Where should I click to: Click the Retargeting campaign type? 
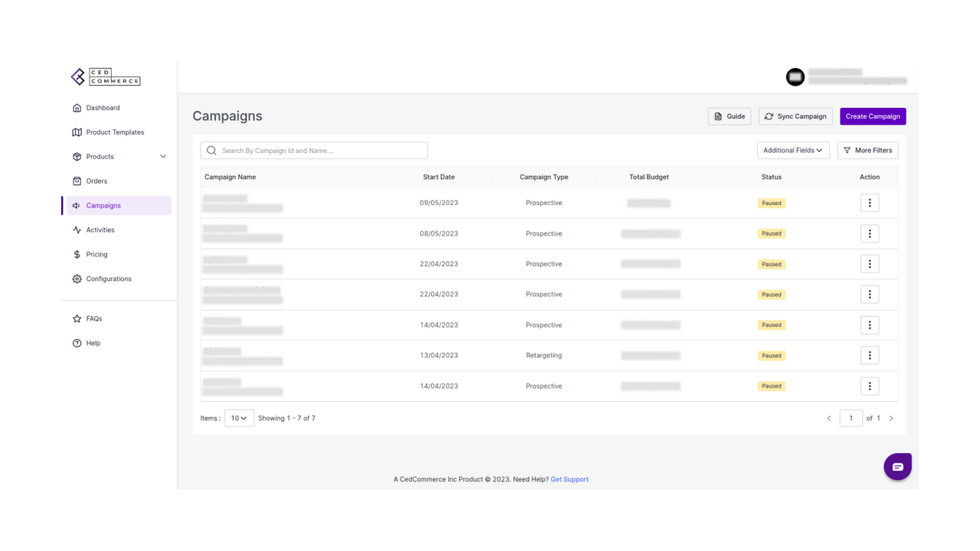coord(544,355)
